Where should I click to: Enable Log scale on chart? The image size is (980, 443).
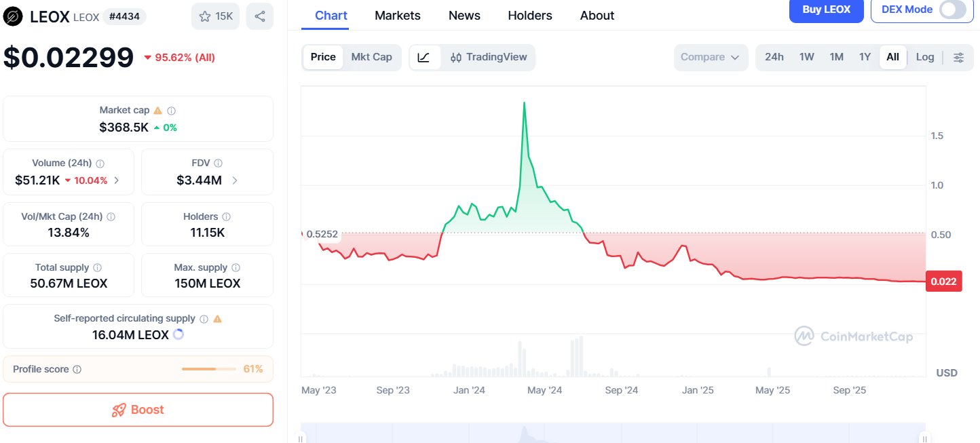point(924,57)
